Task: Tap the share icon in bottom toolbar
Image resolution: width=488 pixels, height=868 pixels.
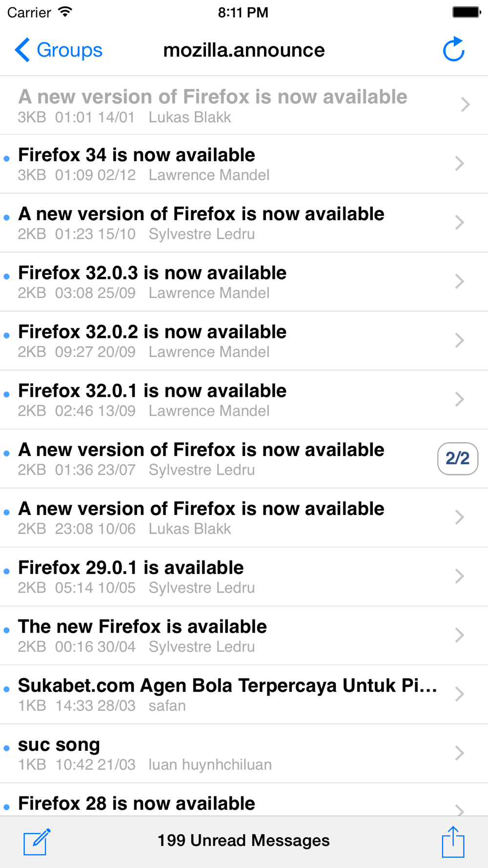Action: click(x=453, y=841)
